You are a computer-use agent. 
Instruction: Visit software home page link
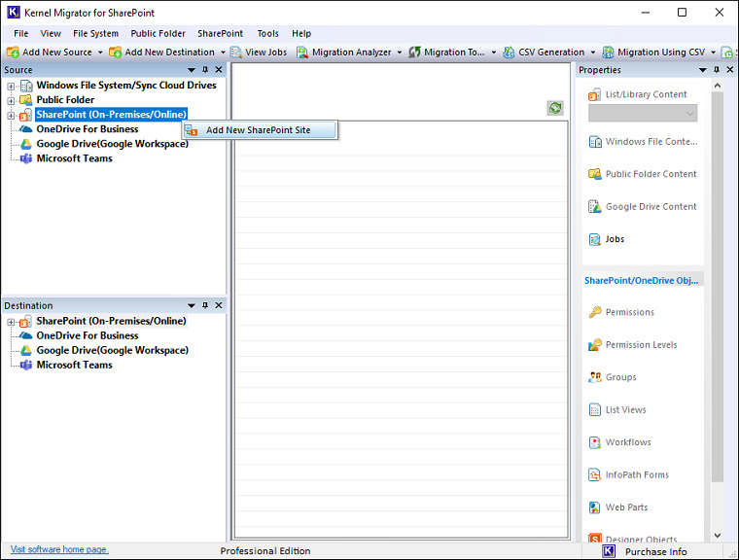[x=59, y=549]
